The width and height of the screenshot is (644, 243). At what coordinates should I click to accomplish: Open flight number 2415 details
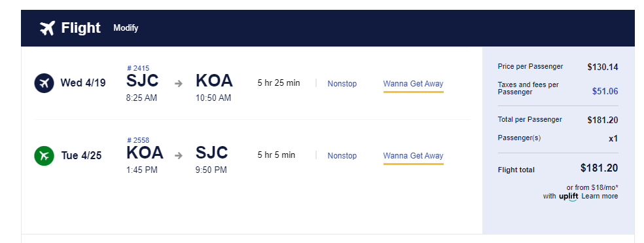[138, 68]
